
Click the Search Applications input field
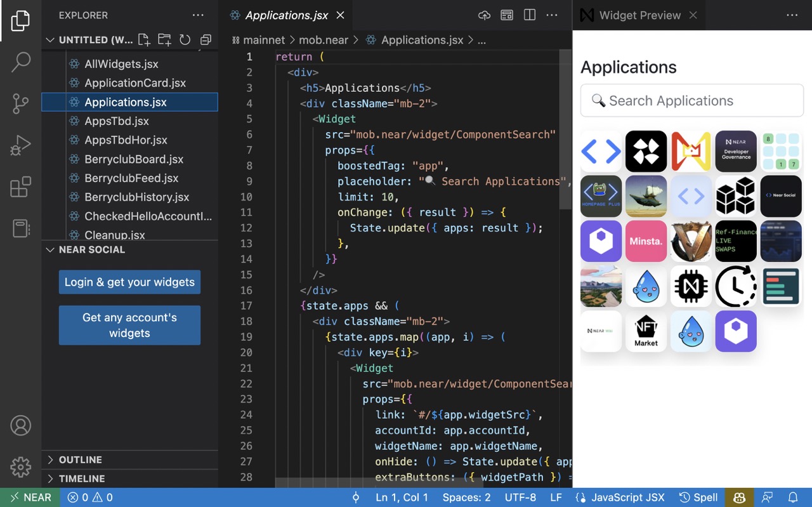pyautogui.click(x=692, y=100)
